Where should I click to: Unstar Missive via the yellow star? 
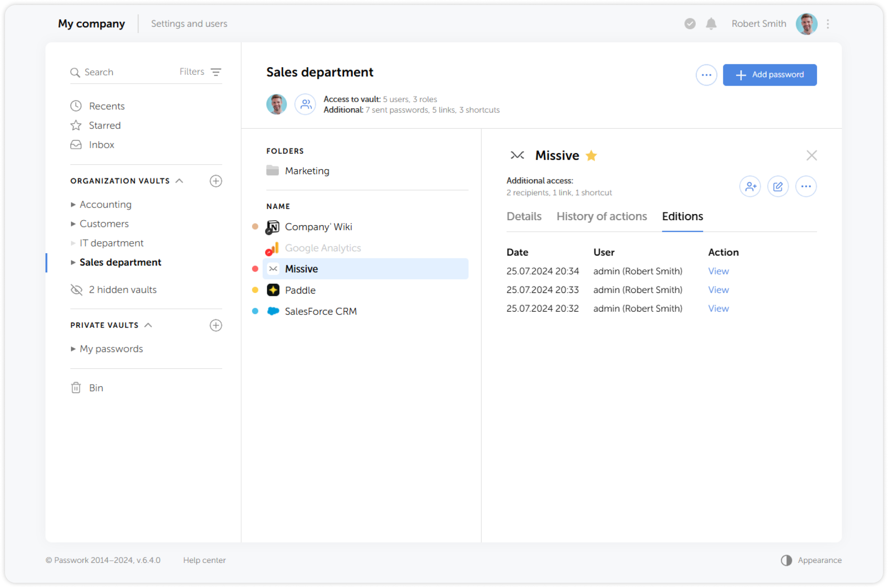591,155
